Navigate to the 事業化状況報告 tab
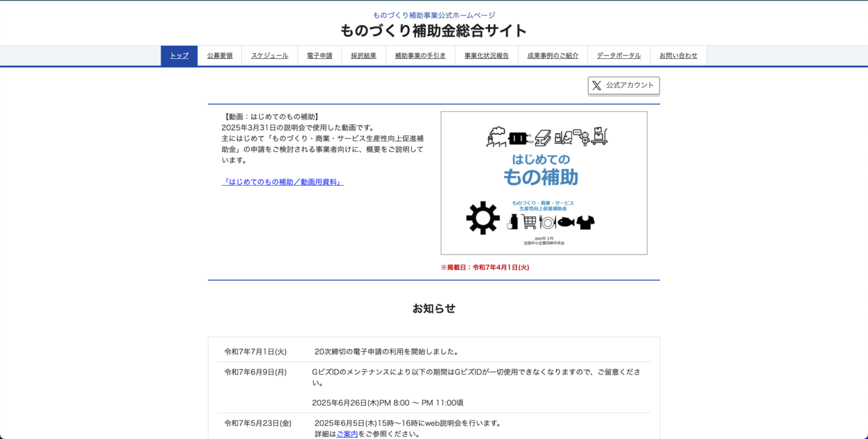 (486, 55)
